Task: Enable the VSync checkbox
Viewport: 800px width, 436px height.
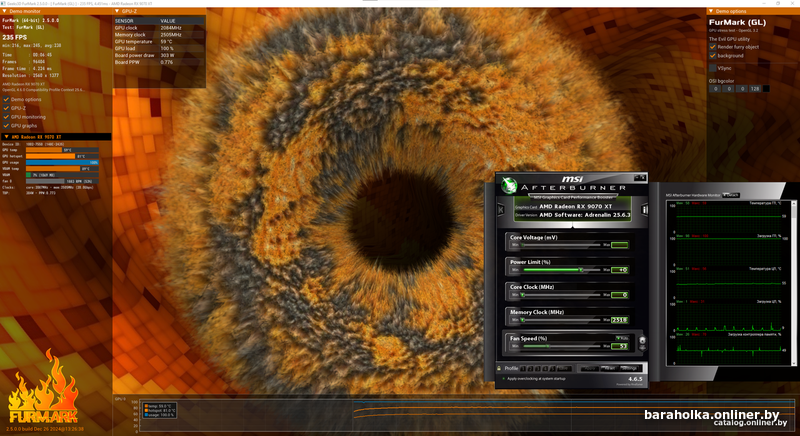Action: [x=712, y=68]
